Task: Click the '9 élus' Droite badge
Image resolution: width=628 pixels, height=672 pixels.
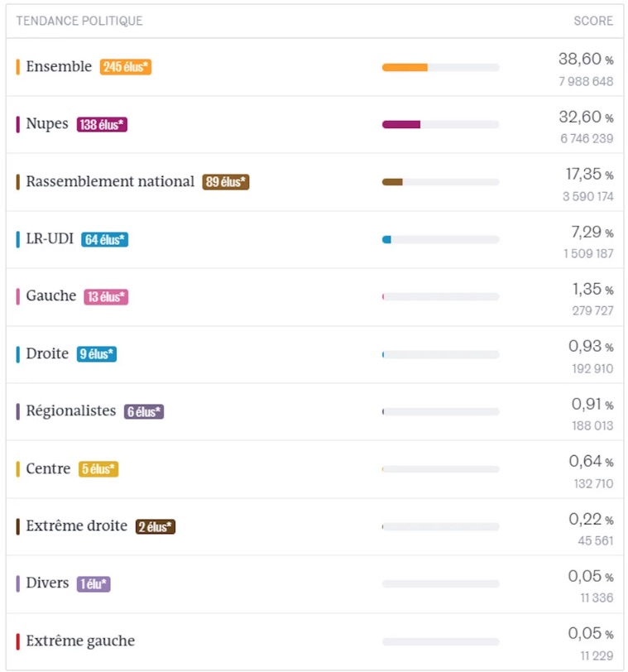Action: pyautogui.click(x=97, y=354)
